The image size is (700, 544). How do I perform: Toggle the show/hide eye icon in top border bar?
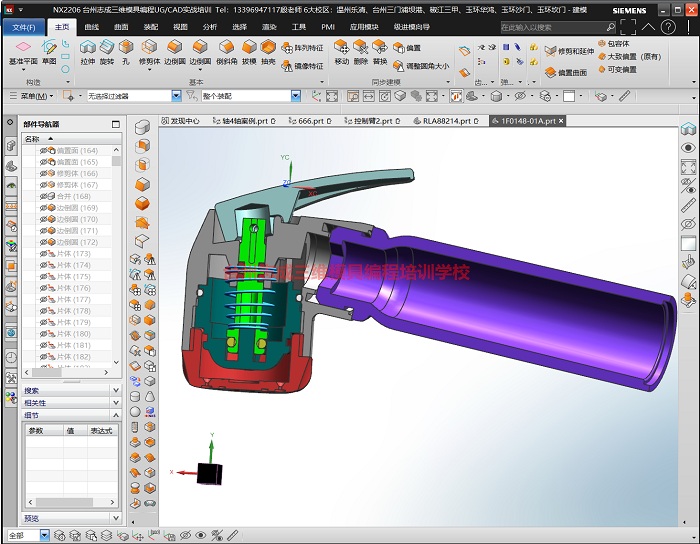(520, 96)
